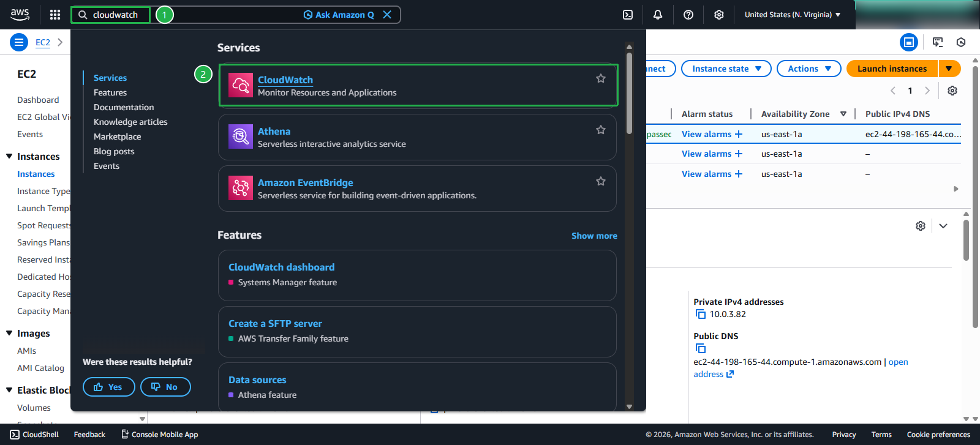Collapse the Elastic Block Store section
The height and width of the screenshot is (445, 980).
click(9, 390)
